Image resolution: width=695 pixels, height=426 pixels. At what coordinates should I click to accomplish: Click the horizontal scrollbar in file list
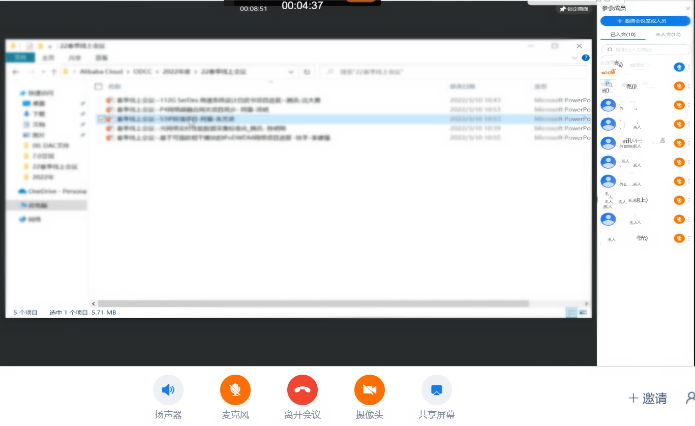[313, 304]
